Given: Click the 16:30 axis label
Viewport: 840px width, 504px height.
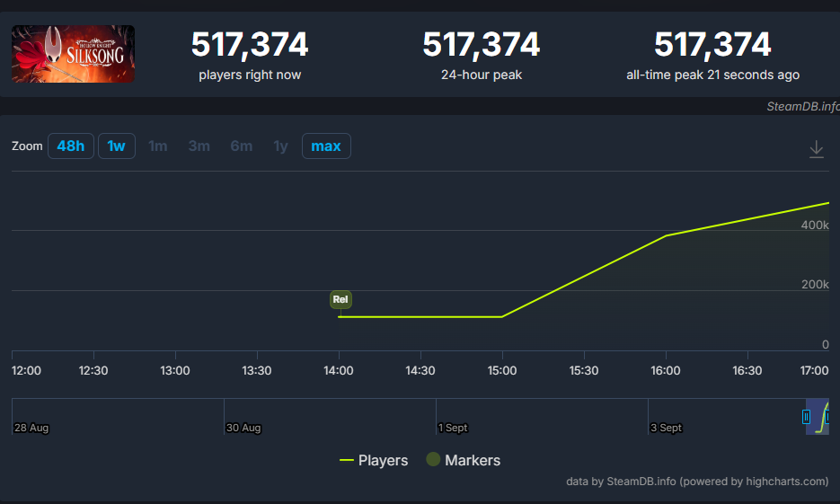Looking at the screenshot, I should 747,371.
